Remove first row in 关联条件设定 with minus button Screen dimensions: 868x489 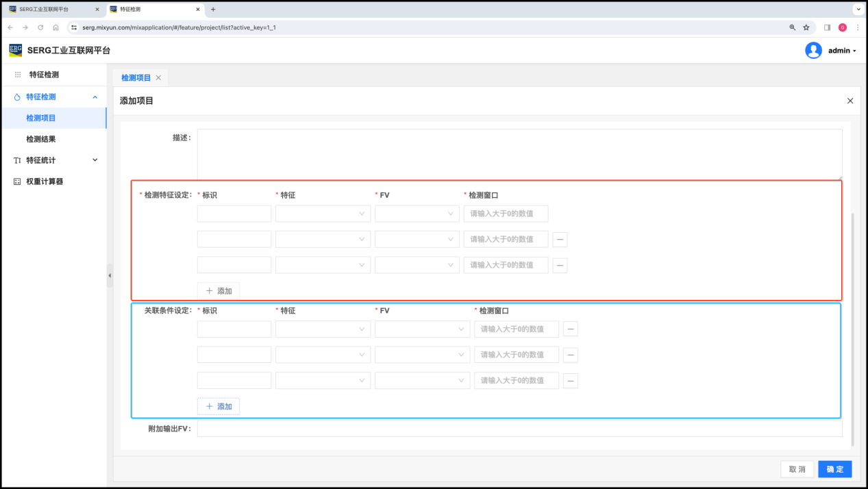pos(570,329)
